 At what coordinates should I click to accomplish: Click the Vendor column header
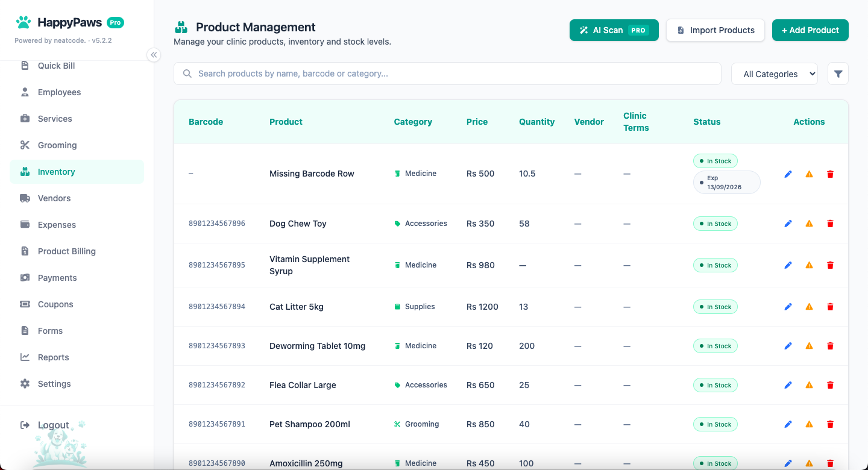[x=589, y=122]
